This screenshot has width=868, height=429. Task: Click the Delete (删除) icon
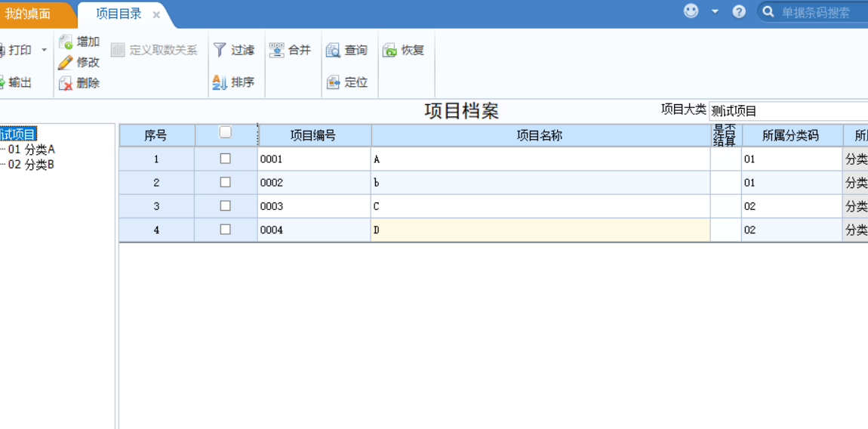(66, 84)
